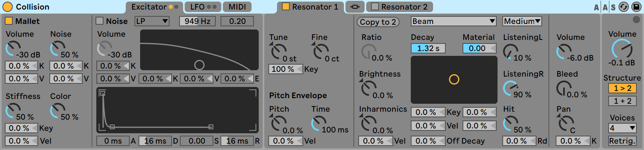This screenshot has width=644, height=150.
Task: Click the Brightness knob
Action: point(369,89)
